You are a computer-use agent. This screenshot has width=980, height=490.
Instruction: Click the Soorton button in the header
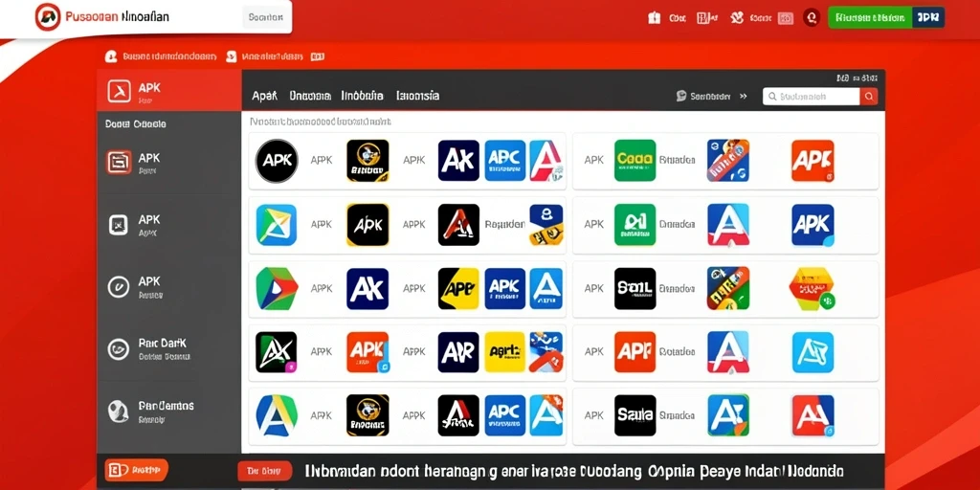tap(266, 17)
